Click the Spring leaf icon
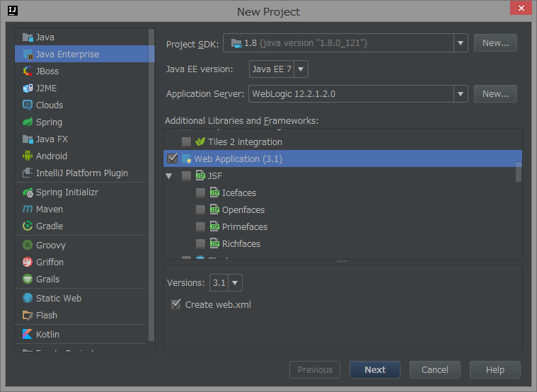 28,122
